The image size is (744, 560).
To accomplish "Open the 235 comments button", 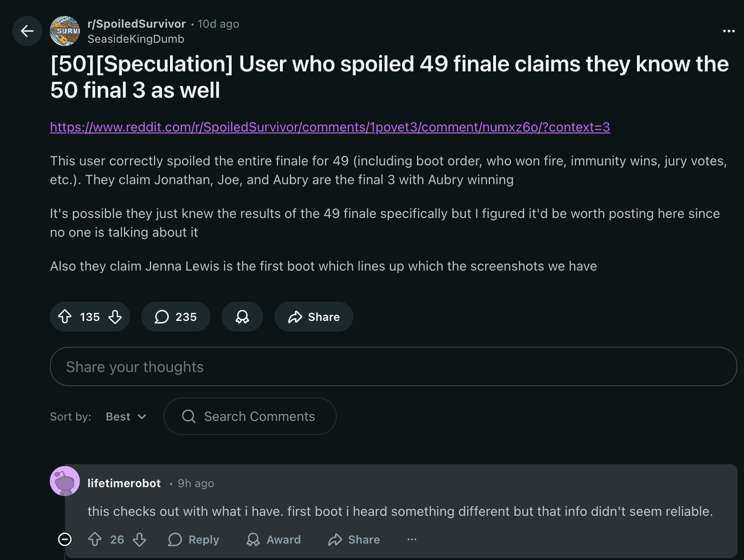I will [x=176, y=317].
